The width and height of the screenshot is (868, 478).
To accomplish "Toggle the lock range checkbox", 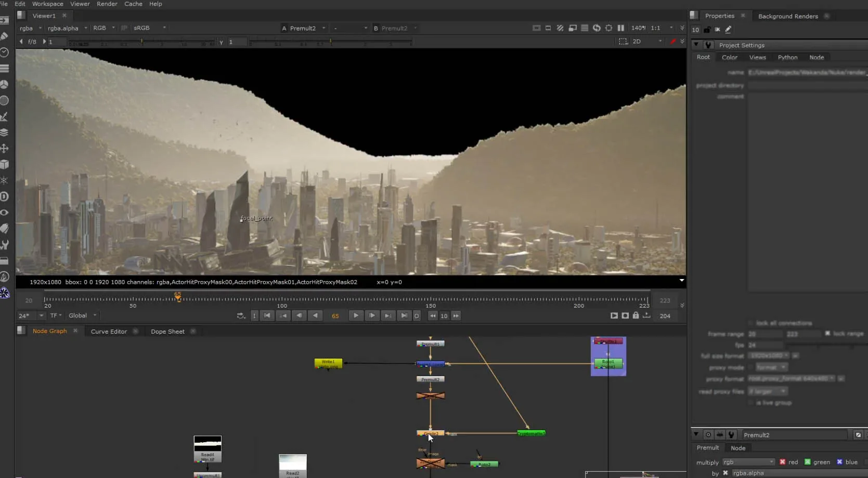I will click(827, 334).
